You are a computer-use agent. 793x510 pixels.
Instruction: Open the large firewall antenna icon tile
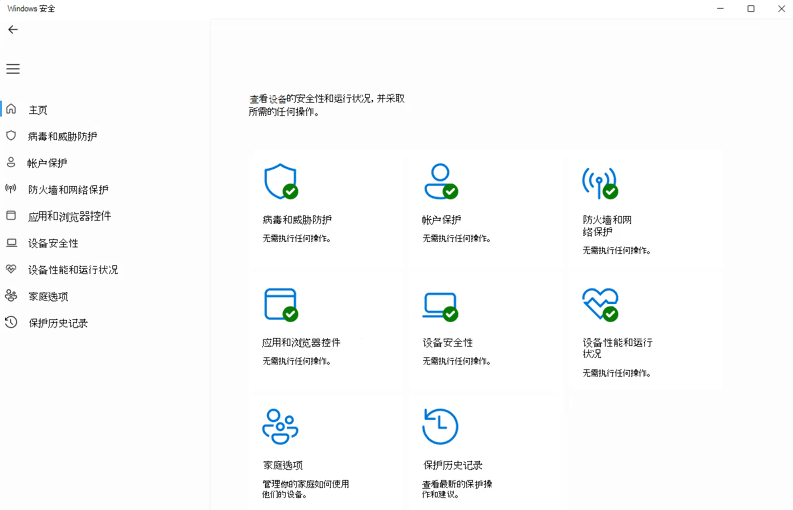coord(600,182)
